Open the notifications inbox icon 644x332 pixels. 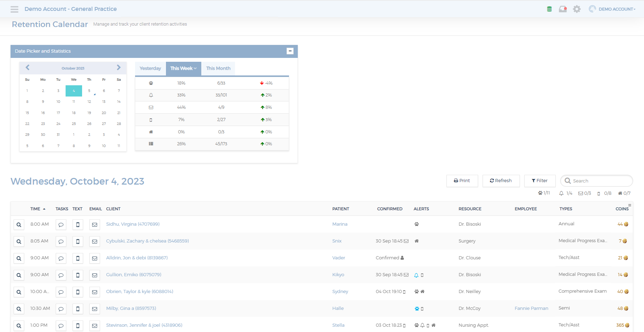563,9
